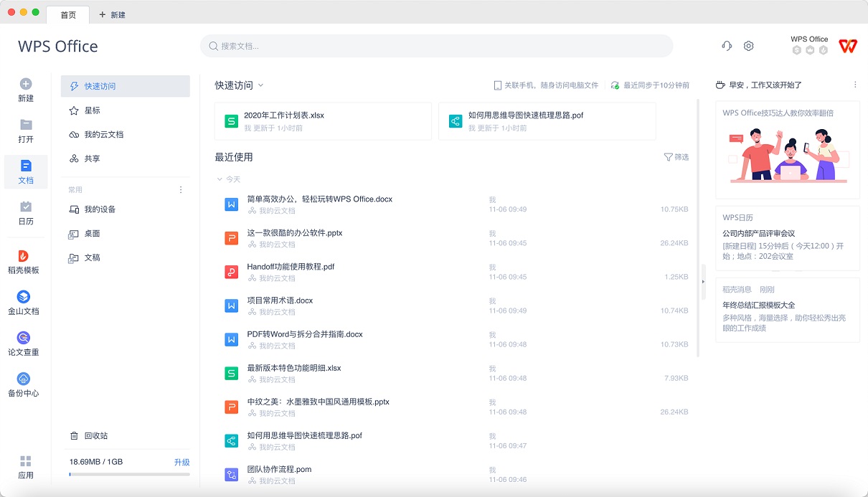Open the 筛选 filter dropdown
868x497 pixels.
click(x=675, y=156)
